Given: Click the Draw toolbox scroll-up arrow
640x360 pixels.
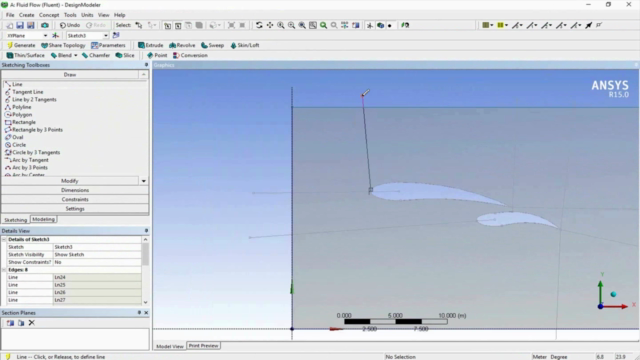Looking at the screenshot, I should pos(144,75).
